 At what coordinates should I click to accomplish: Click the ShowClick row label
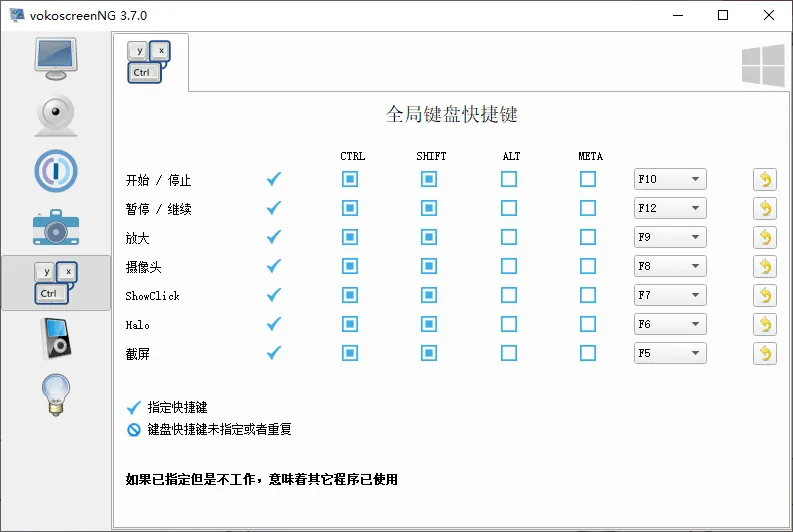(152, 296)
